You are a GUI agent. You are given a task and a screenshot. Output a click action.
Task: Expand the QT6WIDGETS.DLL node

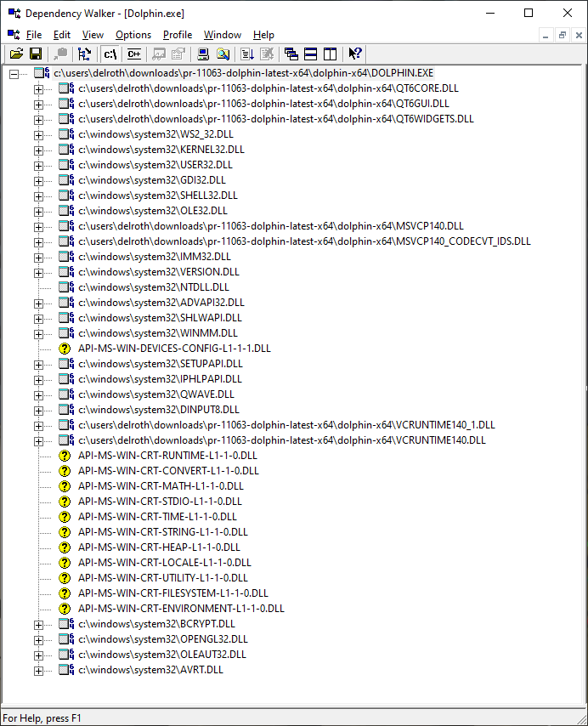pyautogui.click(x=39, y=120)
